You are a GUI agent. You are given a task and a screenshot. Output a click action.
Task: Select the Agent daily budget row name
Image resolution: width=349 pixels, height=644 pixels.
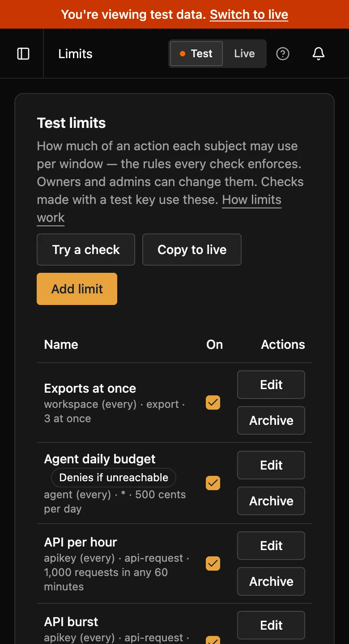coord(100,459)
